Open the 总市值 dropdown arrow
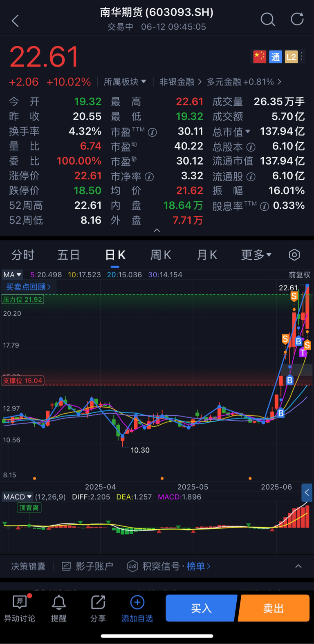This screenshot has height=644, width=314. (247, 131)
